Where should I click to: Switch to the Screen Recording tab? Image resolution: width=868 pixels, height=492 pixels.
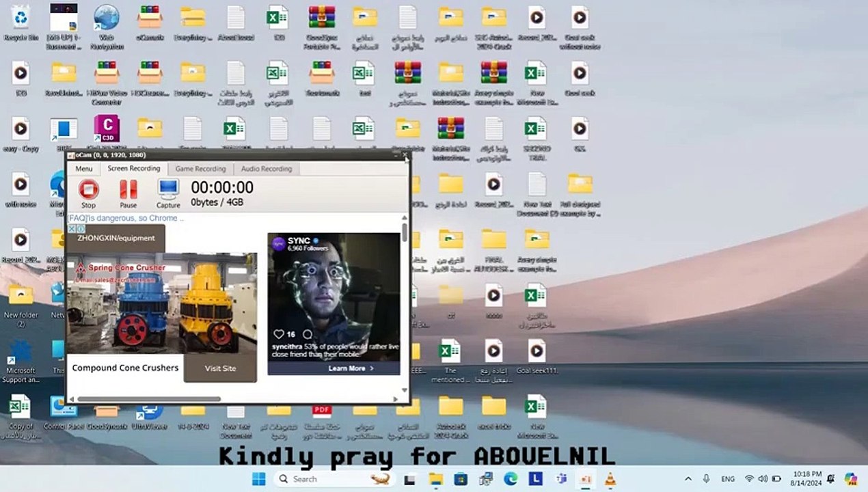pos(134,168)
